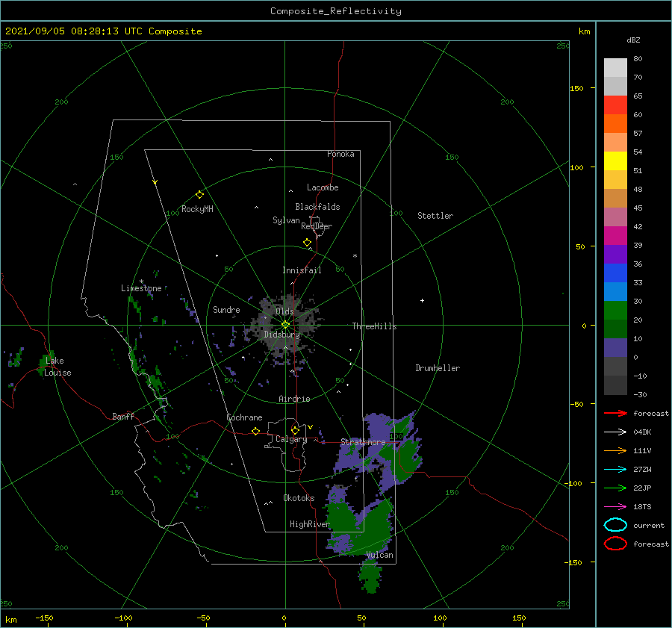Click the Ponoka town label
Screen dimensions: 672x628
click(340, 154)
